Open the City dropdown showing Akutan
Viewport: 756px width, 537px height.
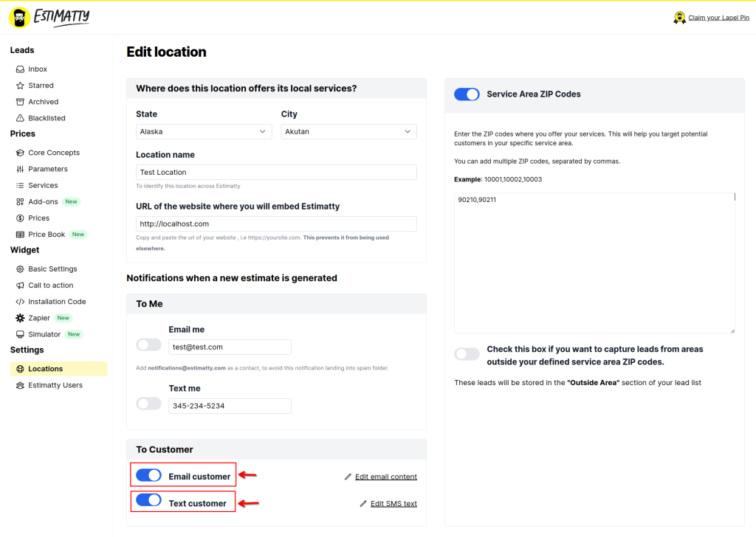click(348, 132)
